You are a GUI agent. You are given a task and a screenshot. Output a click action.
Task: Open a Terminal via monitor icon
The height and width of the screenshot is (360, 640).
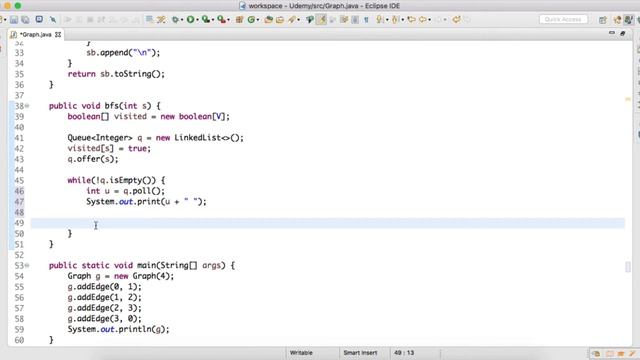click(x=39, y=19)
